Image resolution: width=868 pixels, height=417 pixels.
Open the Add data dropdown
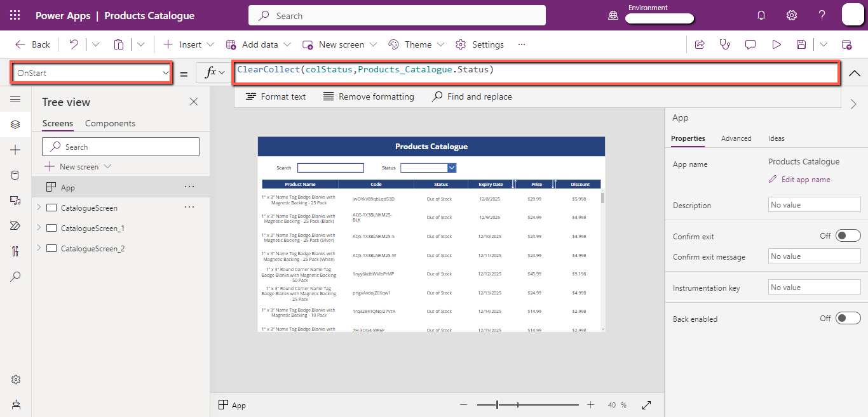coord(287,44)
